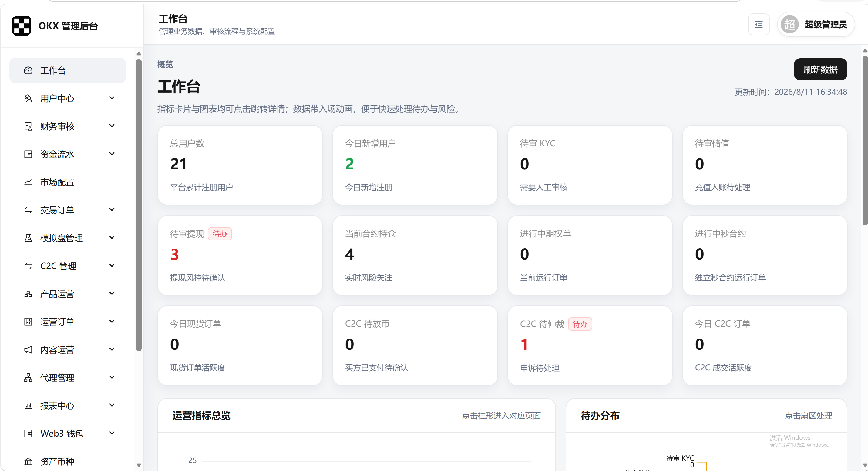This screenshot has height=473, width=868.
Task: Expand the 报表中心 chevron
Action: pos(112,405)
